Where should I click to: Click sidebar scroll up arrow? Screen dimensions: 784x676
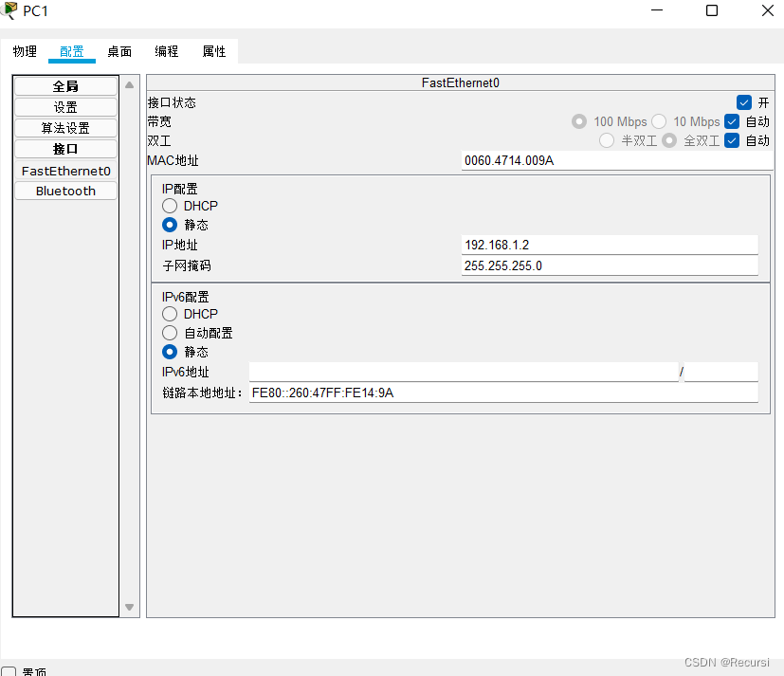click(x=130, y=85)
